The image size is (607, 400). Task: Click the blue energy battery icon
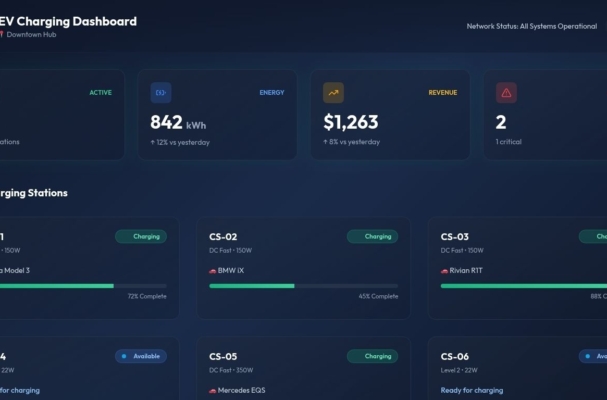pos(161,93)
